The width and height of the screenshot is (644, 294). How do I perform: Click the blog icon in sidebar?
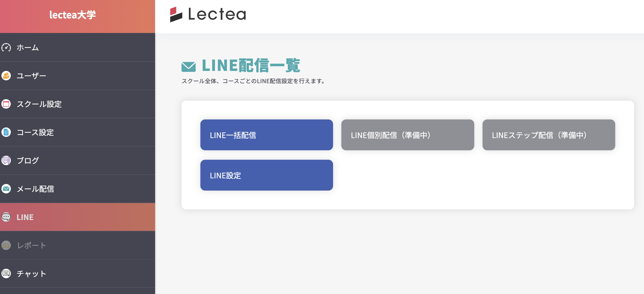6,160
